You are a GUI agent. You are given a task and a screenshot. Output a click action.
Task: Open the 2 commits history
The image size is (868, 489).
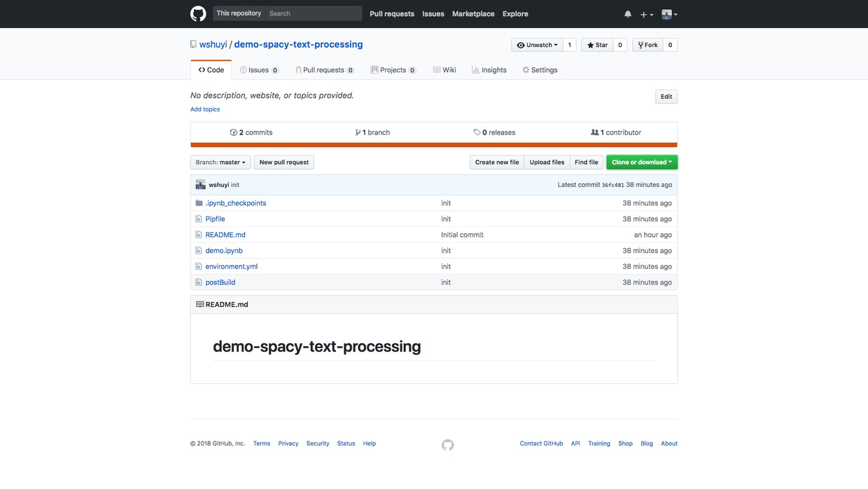coord(251,132)
